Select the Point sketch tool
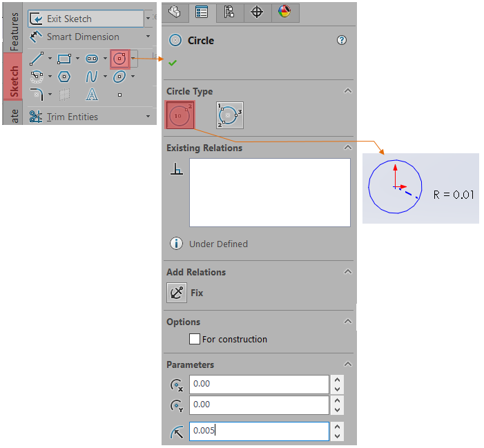Viewport: 484px width, 448px height. click(x=119, y=95)
